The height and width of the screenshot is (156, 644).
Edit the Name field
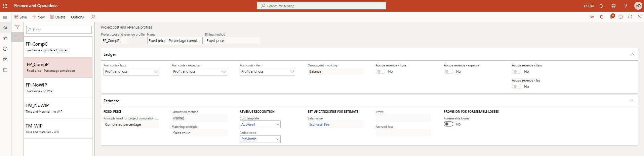[175, 41]
